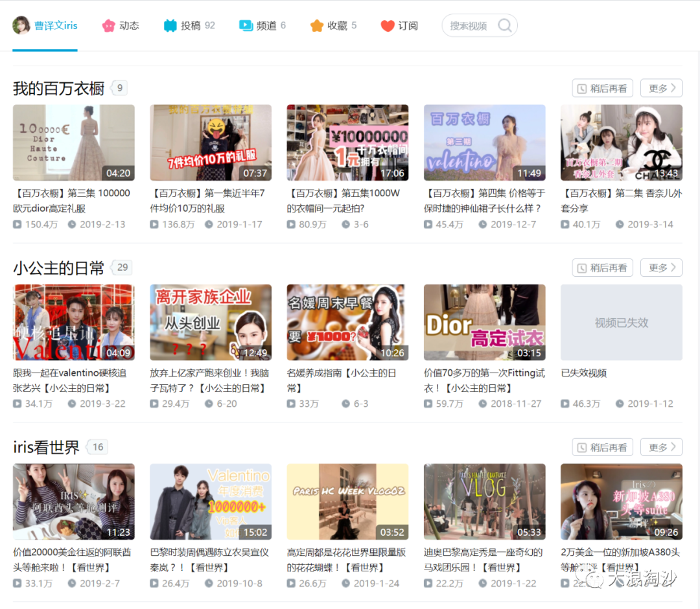
Task: Click the clock icon beside 2019-1-22
Action: coord(483,583)
